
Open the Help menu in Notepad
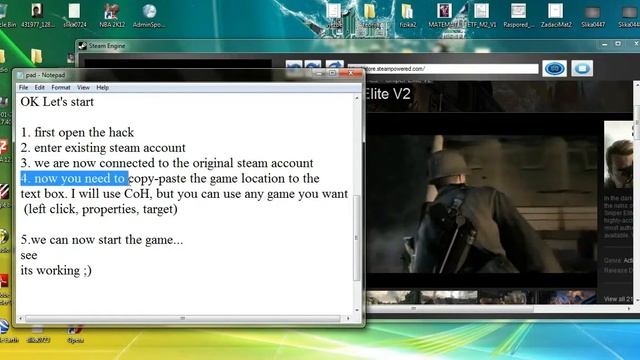tap(102, 87)
